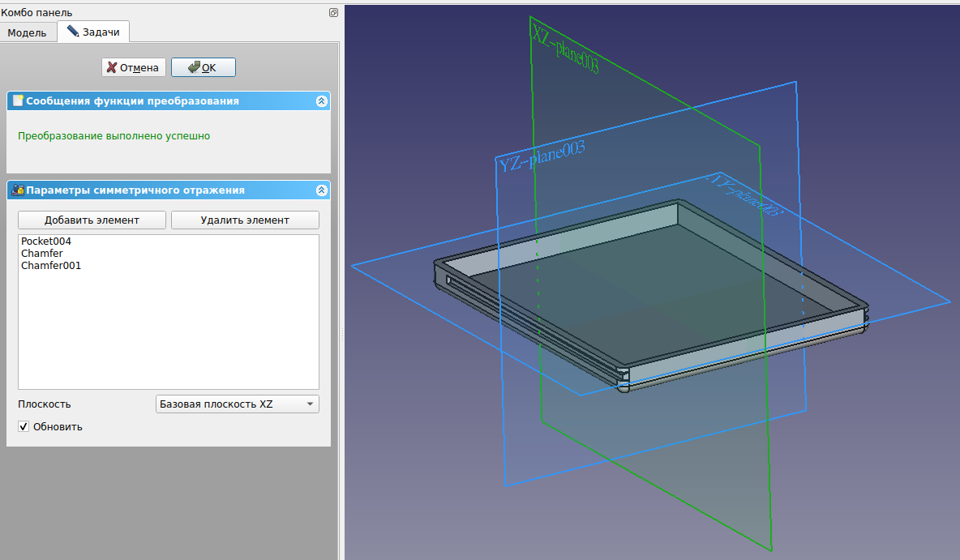Open the Задачи tab
960x560 pixels.
coord(93,32)
